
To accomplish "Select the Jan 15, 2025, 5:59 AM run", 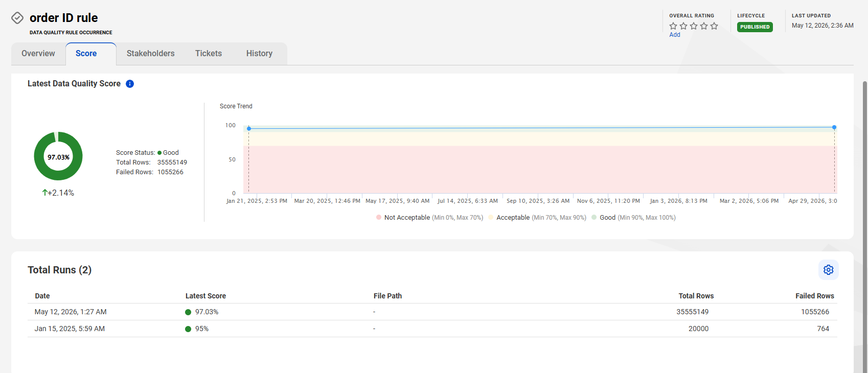I will (x=432, y=329).
